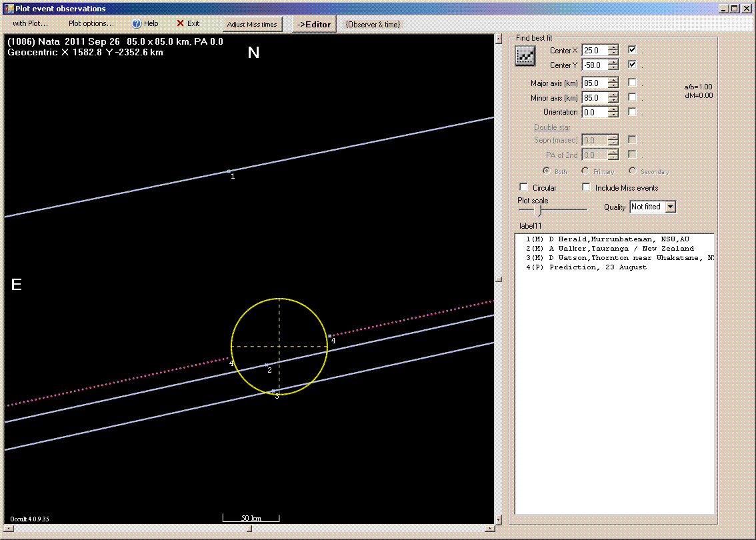Select the Primary radio button
The image size is (756, 540).
[x=585, y=171]
